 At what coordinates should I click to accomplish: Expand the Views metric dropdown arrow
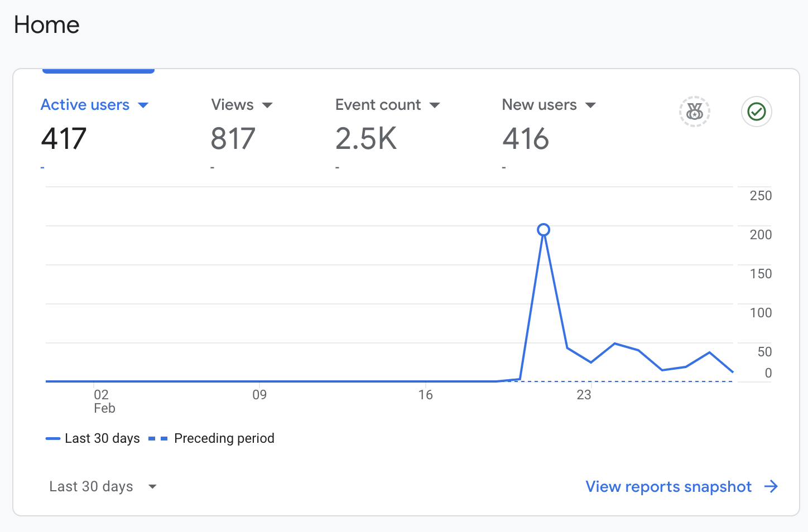267,105
